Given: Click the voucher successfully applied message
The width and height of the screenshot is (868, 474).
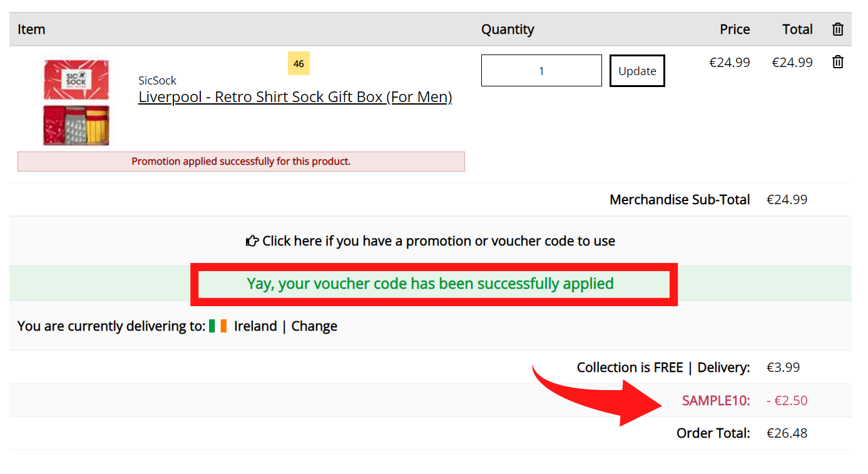Looking at the screenshot, I should (x=430, y=284).
